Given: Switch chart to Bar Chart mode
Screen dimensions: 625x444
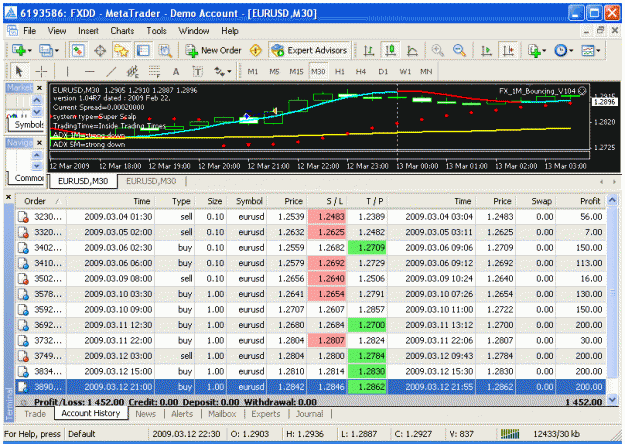Looking at the screenshot, I should coord(369,51).
